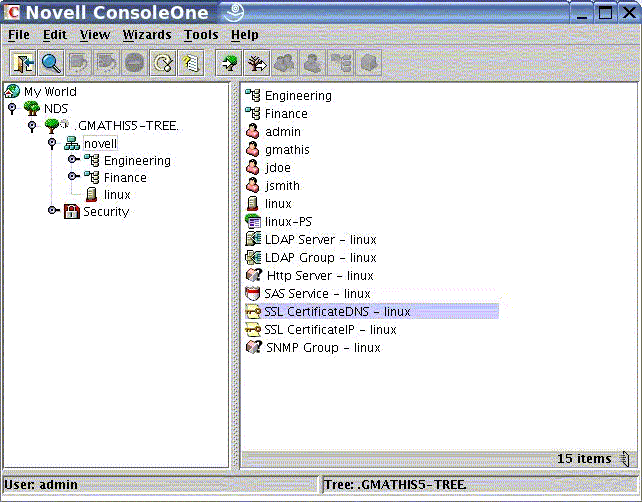Screen dimensions: 642x502
Task: Open the Edit menu
Action: tap(54, 35)
